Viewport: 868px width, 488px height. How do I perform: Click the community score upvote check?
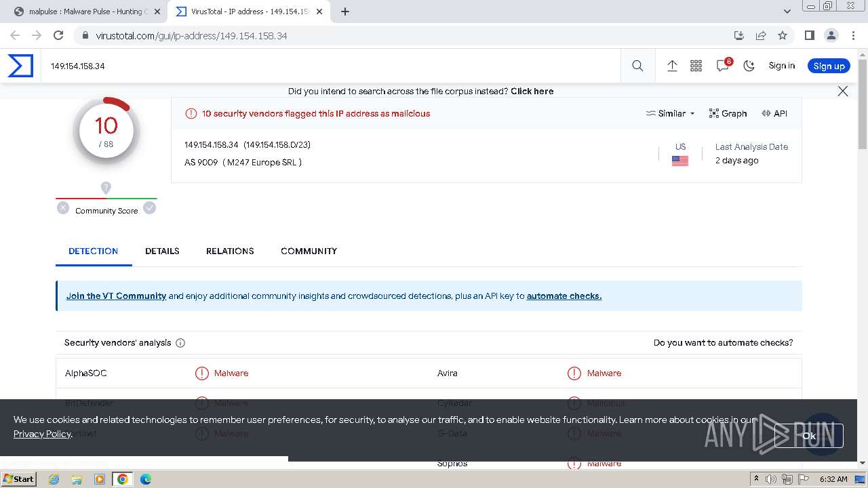coord(150,208)
